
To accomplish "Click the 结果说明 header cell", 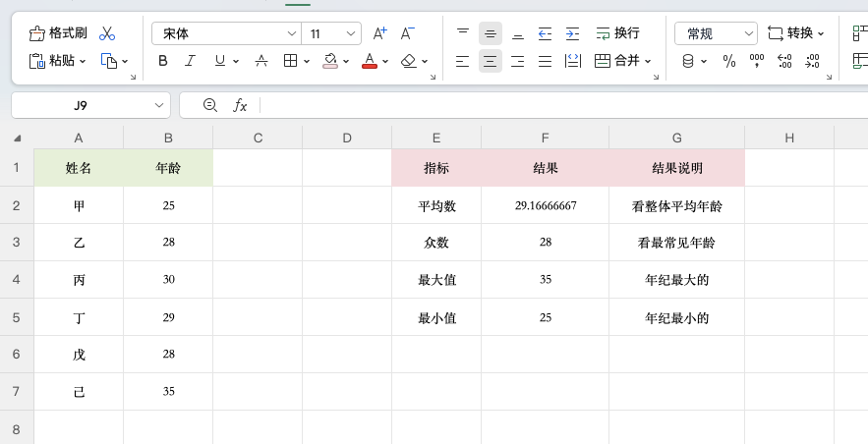I will 677,168.
